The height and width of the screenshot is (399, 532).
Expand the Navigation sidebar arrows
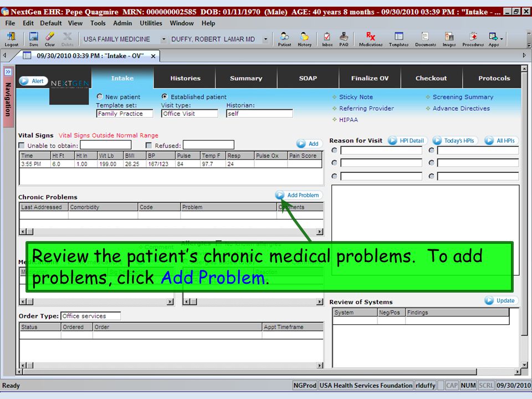(8, 72)
